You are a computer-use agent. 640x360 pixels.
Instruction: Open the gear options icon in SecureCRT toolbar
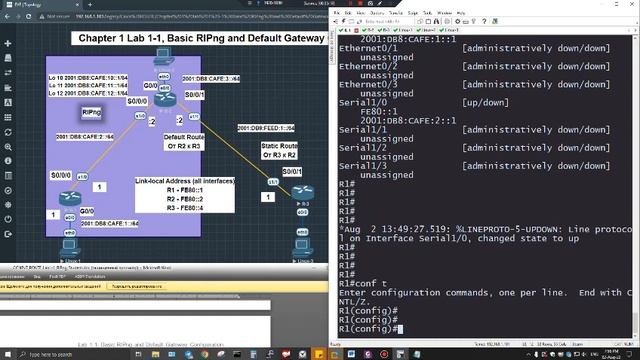pos(458,21)
